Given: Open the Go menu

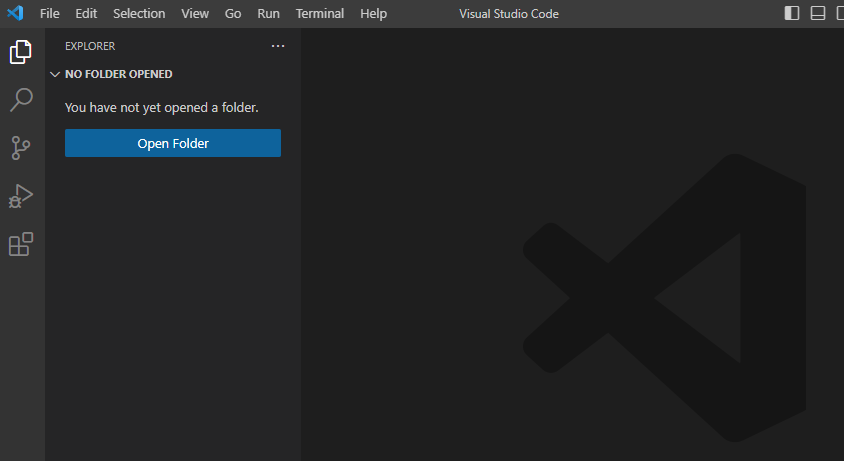Looking at the screenshot, I should [x=233, y=13].
